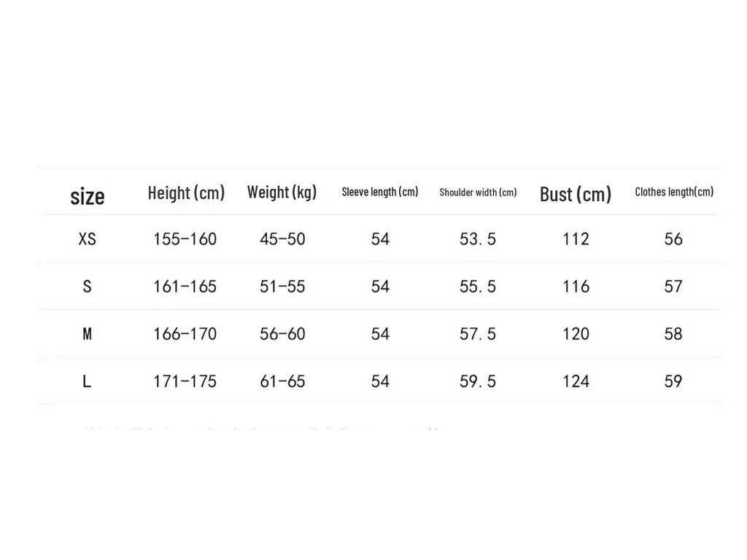747x560 pixels.
Task: Click the 'Sleeve length (cm)' header
Action: tap(380, 192)
